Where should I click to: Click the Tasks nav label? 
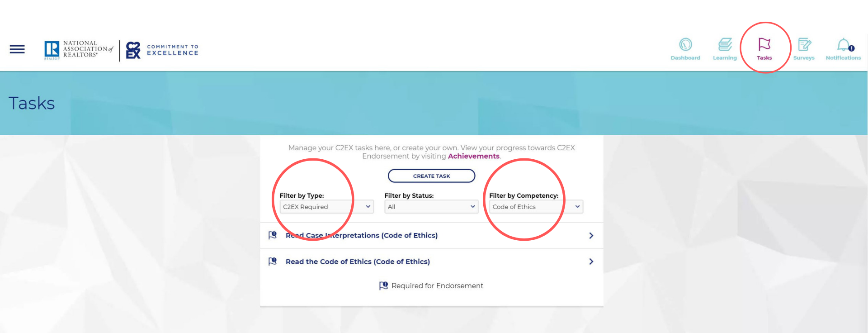pyautogui.click(x=764, y=58)
